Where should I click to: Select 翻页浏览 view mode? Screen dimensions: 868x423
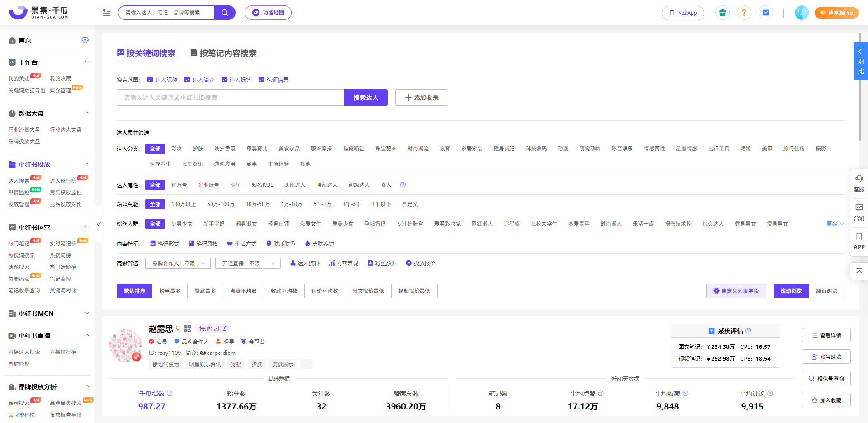click(x=826, y=291)
